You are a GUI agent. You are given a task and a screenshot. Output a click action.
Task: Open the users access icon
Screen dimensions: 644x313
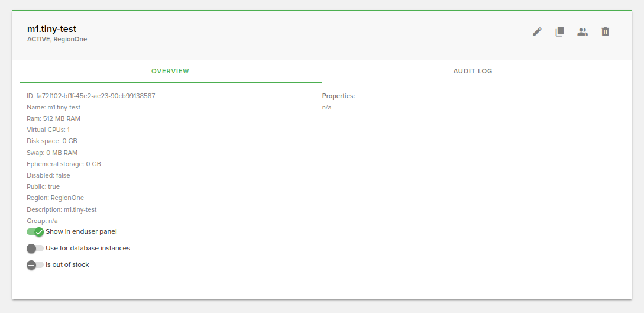pyautogui.click(x=582, y=32)
